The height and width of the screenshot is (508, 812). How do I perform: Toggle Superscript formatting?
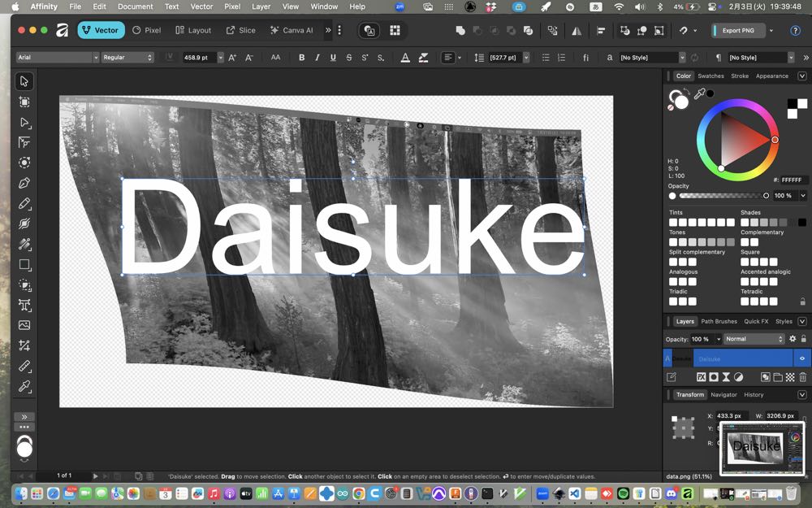click(x=365, y=58)
